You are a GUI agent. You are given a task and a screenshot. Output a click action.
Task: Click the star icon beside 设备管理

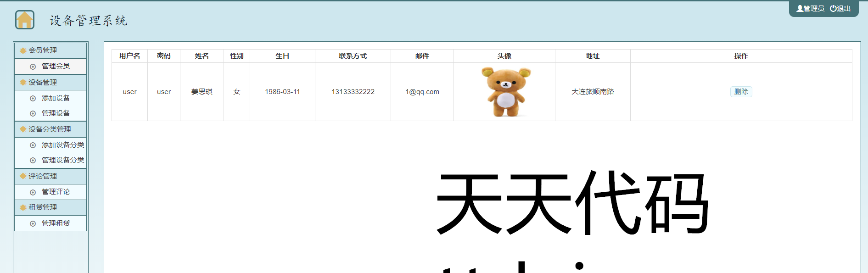click(x=23, y=83)
